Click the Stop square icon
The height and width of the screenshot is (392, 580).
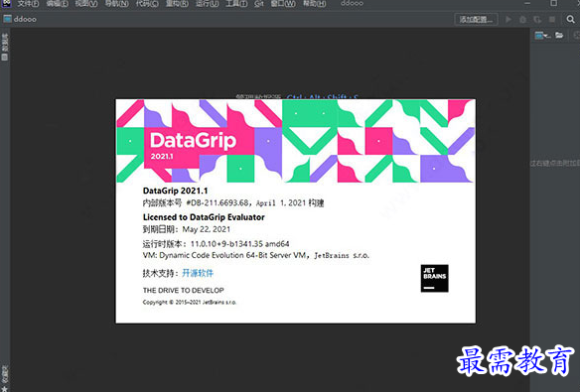click(552, 19)
